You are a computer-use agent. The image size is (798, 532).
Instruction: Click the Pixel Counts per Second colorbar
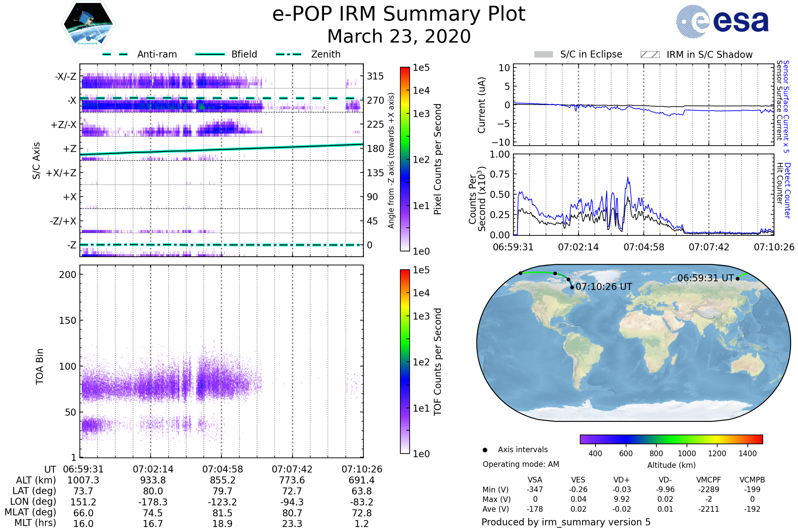pyautogui.click(x=405, y=159)
